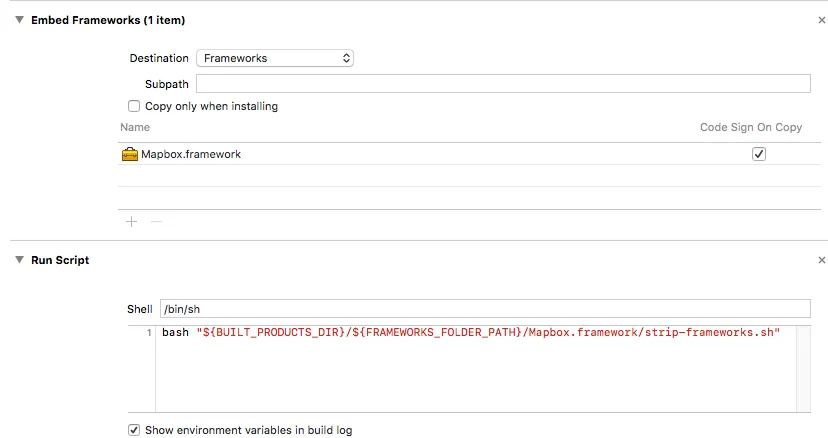
Task: Click the script editor vertical scrollbar
Action: pos(803,369)
